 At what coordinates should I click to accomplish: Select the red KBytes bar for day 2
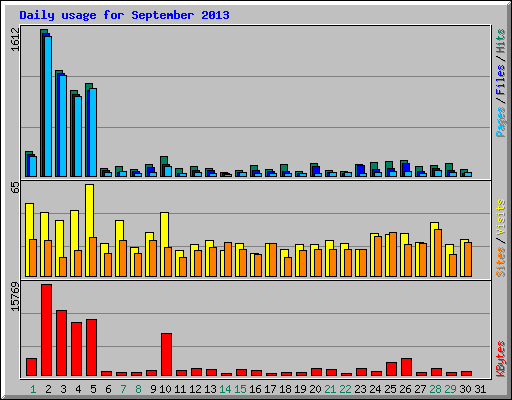[x=46, y=330]
